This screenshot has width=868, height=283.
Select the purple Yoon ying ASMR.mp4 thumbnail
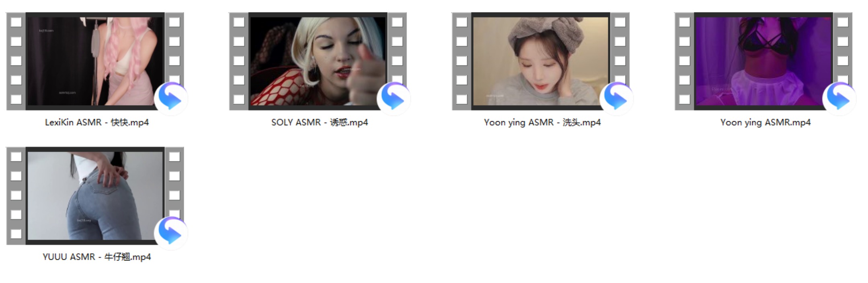click(x=763, y=61)
